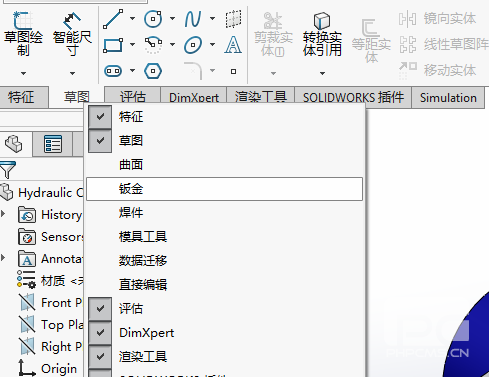Uncheck 评估 in the tab context menu
Screen dimensions: 489x377
(100, 309)
